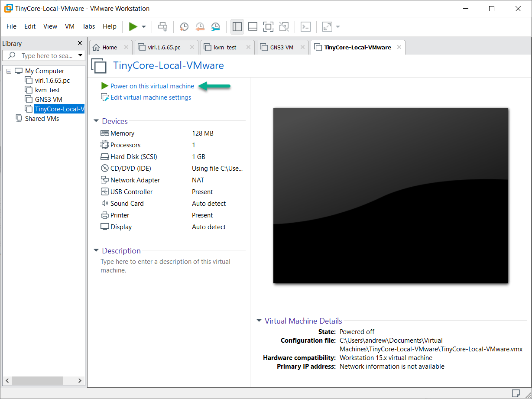This screenshot has height=399, width=532.
Task: Click the Unity mode toolbar icon
Action: [x=284, y=26]
